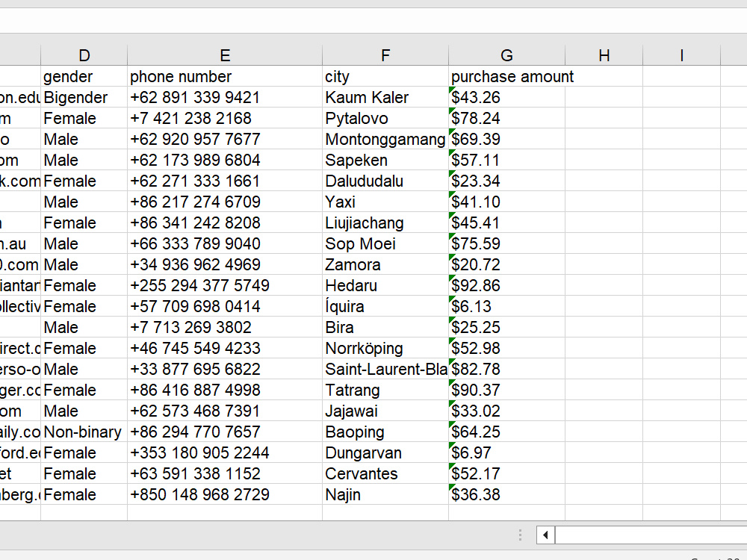Screen dimensions: 747x560
Task: Select purchase amount cell '$43.26'
Action: pyautogui.click(x=507, y=97)
